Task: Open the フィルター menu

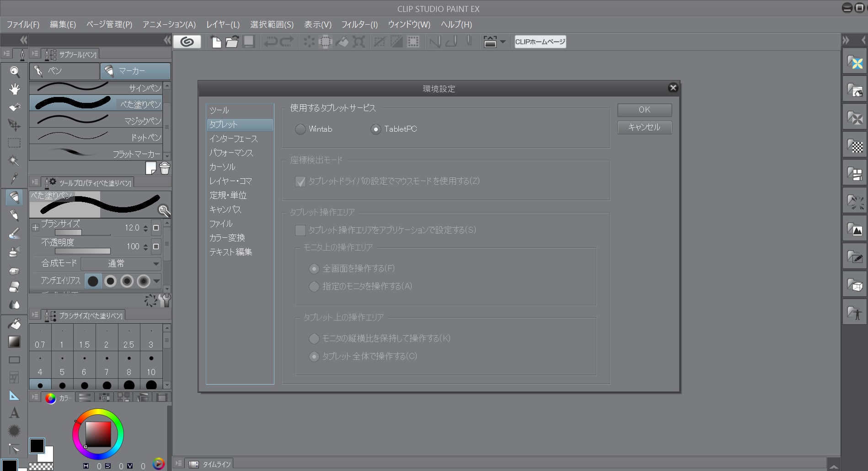Action: pos(359,25)
